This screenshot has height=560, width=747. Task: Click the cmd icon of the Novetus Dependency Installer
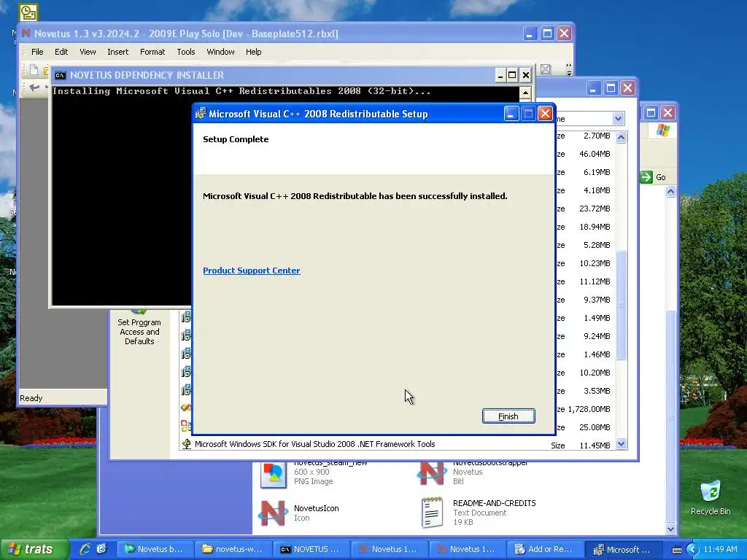[x=60, y=75]
